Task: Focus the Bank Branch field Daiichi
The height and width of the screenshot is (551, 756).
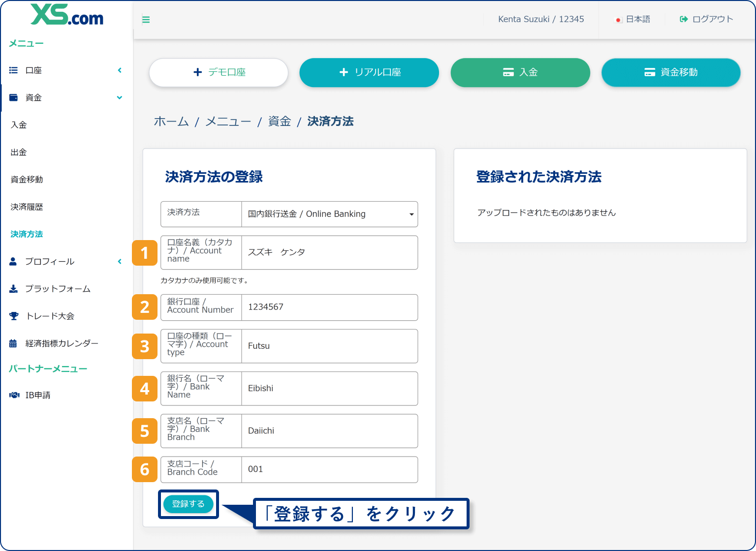Action: (329, 431)
